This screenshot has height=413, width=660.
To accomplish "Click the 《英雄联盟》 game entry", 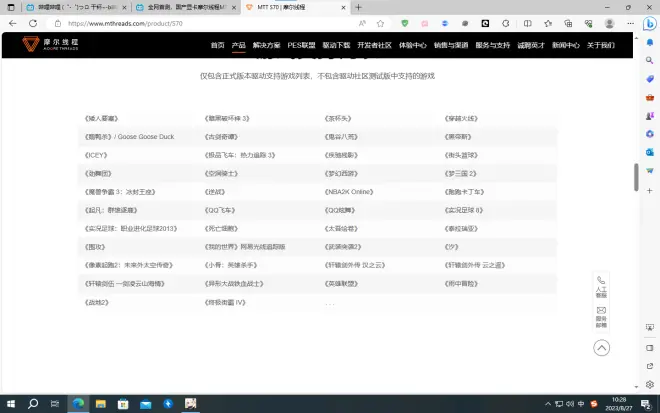I will [x=341, y=284].
